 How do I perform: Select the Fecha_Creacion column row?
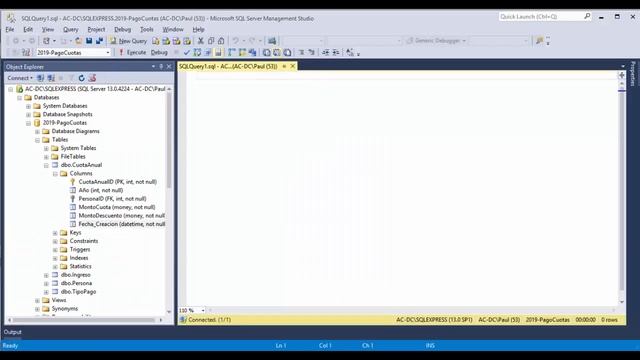(x=122, y=224)
